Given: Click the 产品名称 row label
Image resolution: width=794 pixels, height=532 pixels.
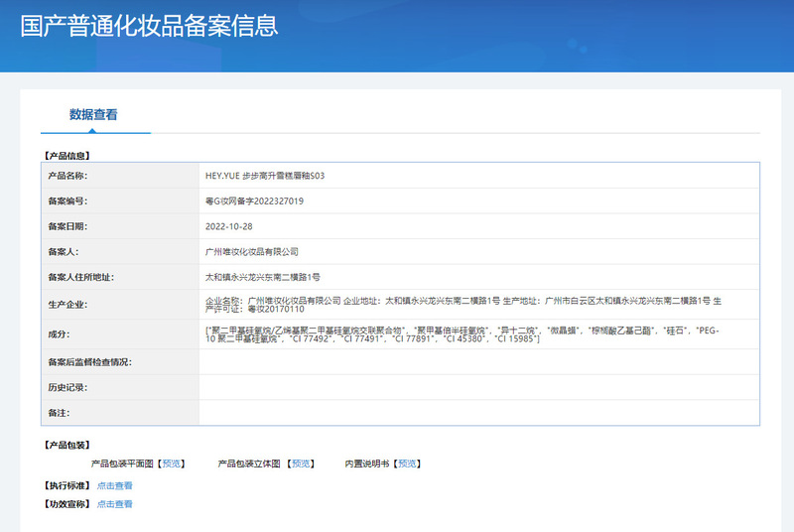Looking at the screenshot, I should coord(68,176).
